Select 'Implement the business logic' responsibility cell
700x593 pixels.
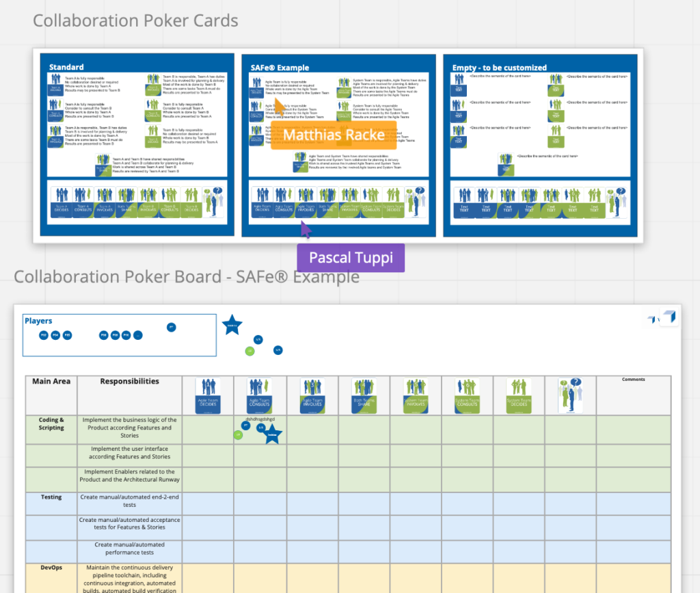(x=129, y=430)
